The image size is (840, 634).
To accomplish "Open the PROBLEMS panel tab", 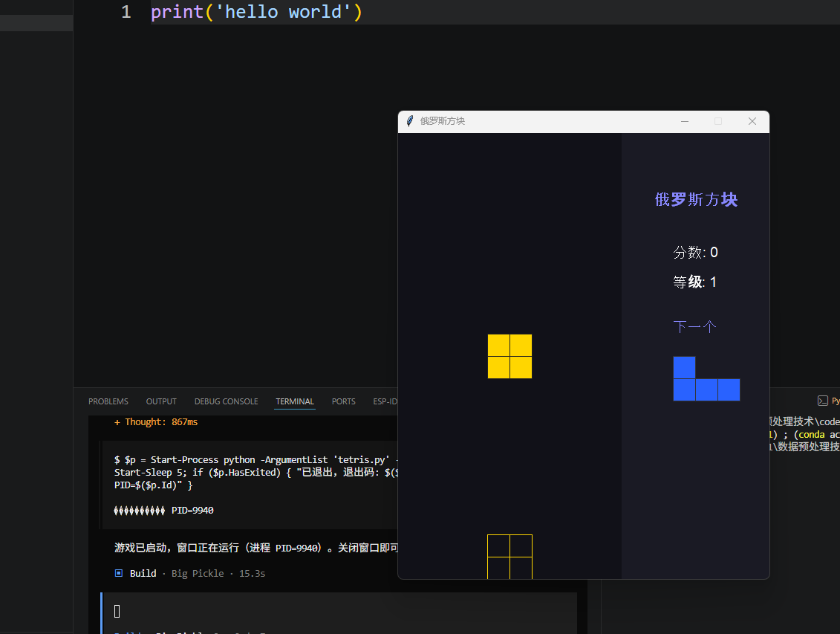I will click(x=108, y=401).
